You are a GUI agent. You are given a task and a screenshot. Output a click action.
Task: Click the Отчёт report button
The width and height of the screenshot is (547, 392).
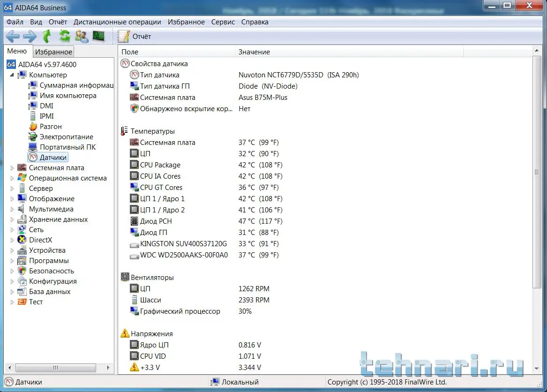coord(135,36)
